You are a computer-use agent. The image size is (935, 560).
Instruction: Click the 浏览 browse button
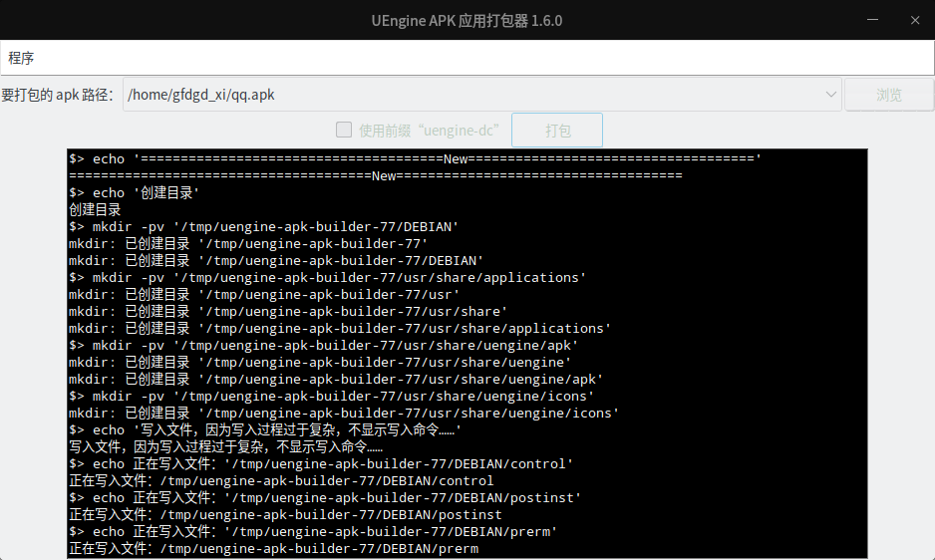pyautogui.click(x=888, y=95)
